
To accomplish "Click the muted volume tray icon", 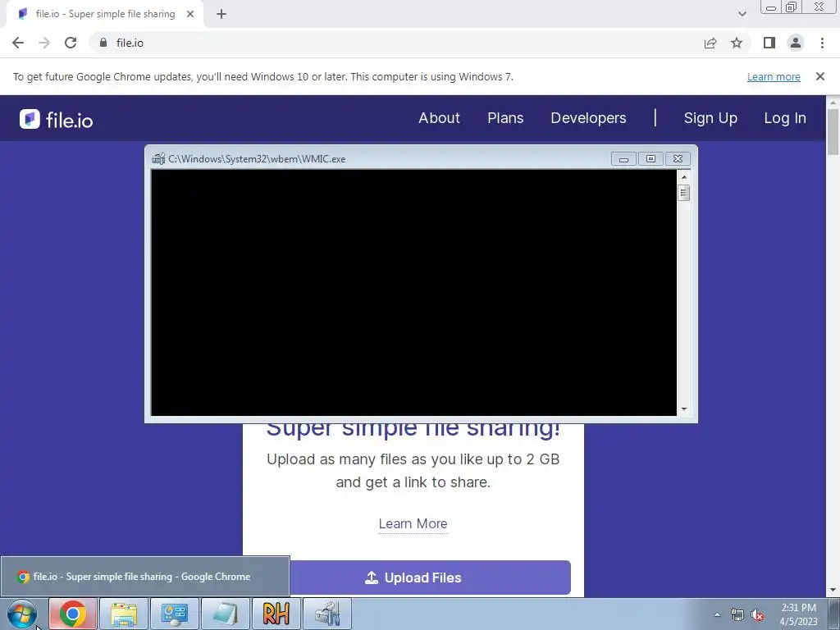I will click(757, 614).
